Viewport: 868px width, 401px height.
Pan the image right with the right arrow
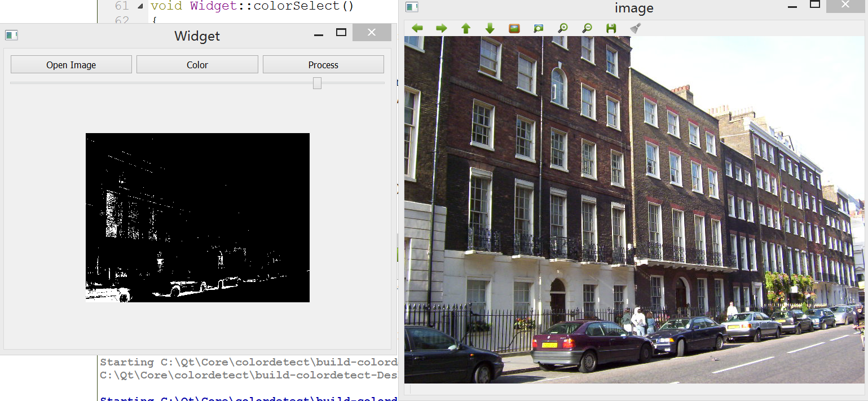442,28
